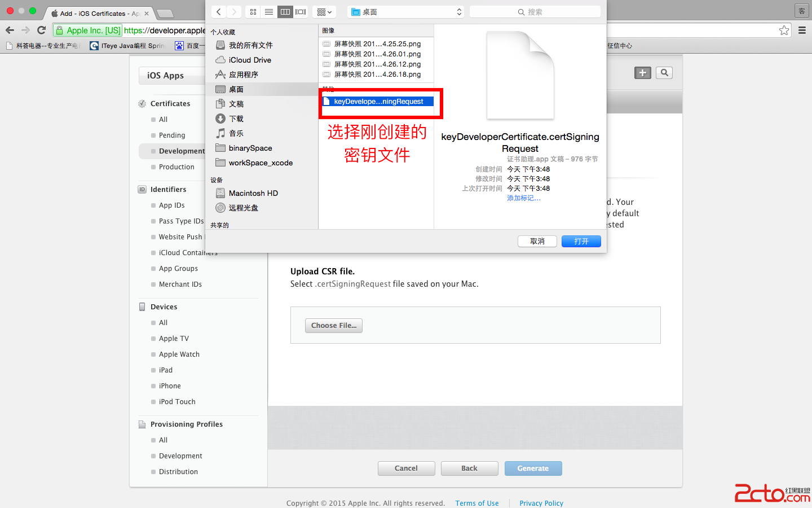The width and height of the screenshot is (812, 508).
Task: Select the keyDevelope…ningRequest file
Action: point(377,102)
